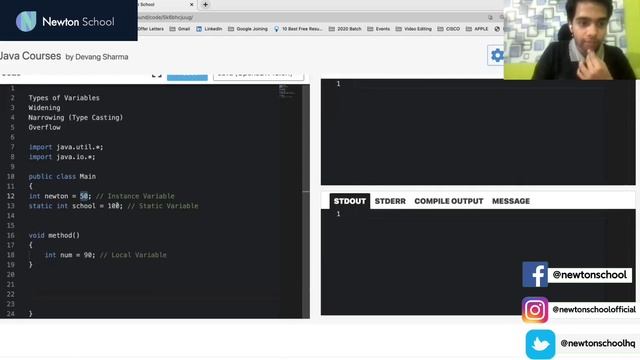
Task: Switch to the MESSAGE tab
Action: pyautogui.click(x=511, y=201)
